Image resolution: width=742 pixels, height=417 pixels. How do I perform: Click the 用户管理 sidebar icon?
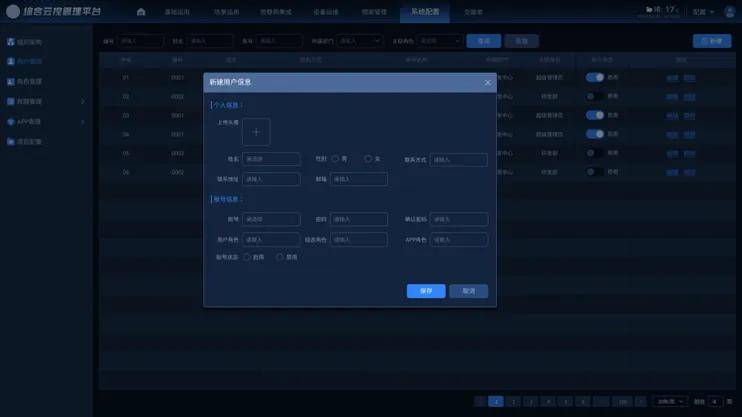[11, 62]
